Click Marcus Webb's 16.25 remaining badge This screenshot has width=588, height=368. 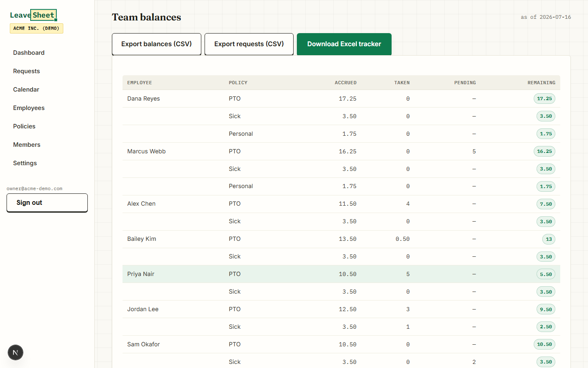coord(544,151)
